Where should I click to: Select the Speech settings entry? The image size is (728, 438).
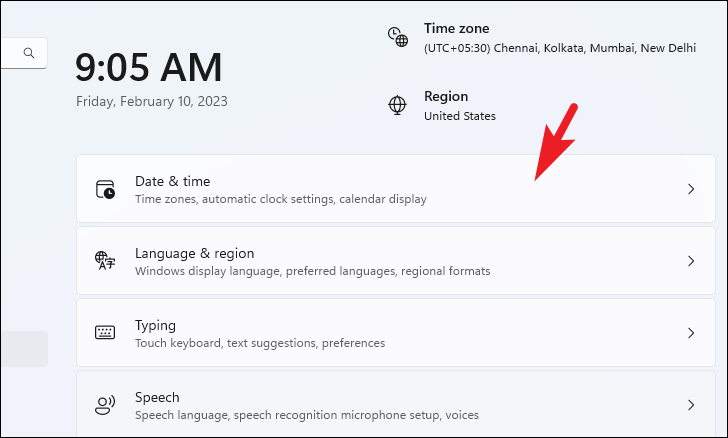pyautogui.click(x=396, y=404)
